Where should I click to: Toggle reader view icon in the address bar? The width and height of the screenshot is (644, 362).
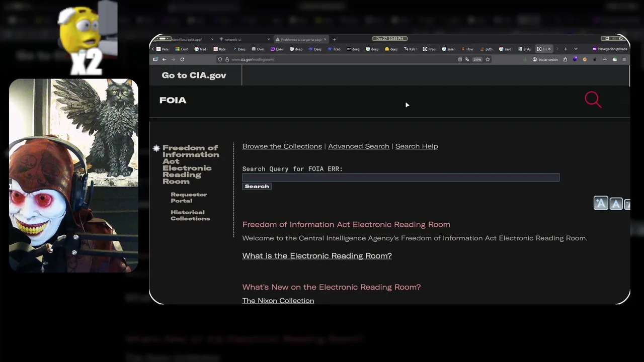(x=460, y=59)
